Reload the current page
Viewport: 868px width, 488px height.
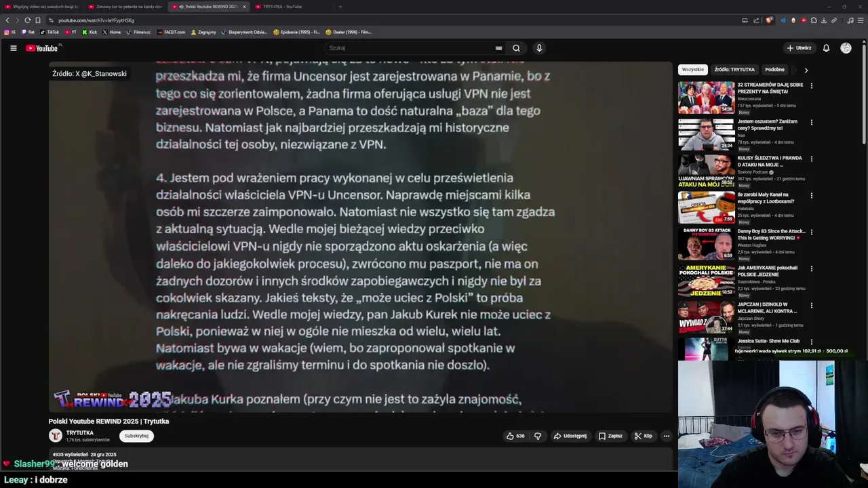(28, 20)
